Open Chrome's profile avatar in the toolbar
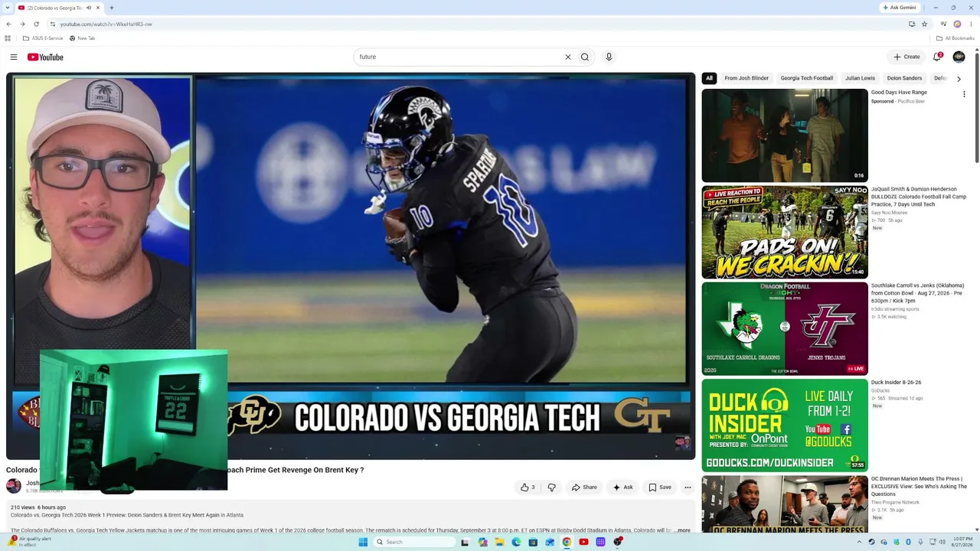The width and height of the screenshot is (980, 551). (x=957, y=24)
